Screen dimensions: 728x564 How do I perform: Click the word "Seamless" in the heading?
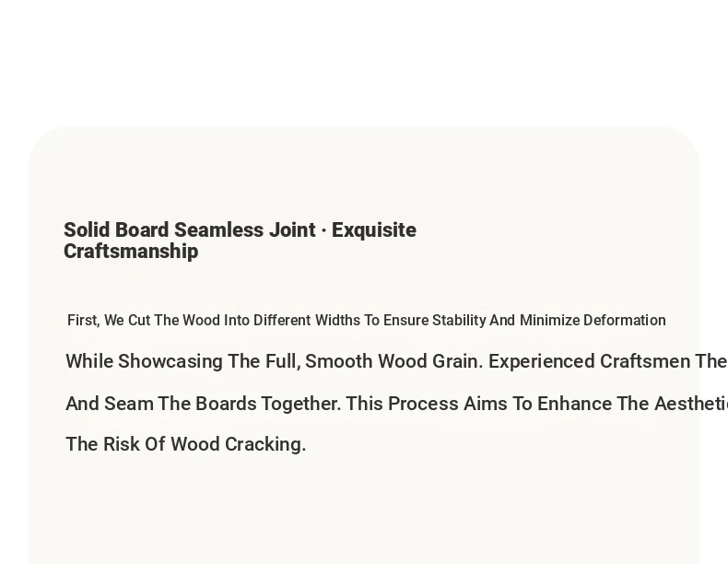pyautogui.click(x=217, y=230)
